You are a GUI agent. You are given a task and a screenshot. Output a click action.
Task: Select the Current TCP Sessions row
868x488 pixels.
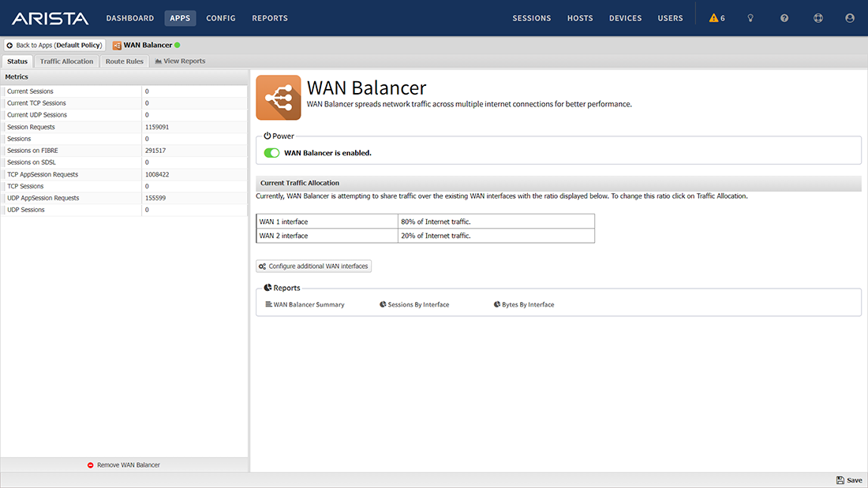pos(124,103)
